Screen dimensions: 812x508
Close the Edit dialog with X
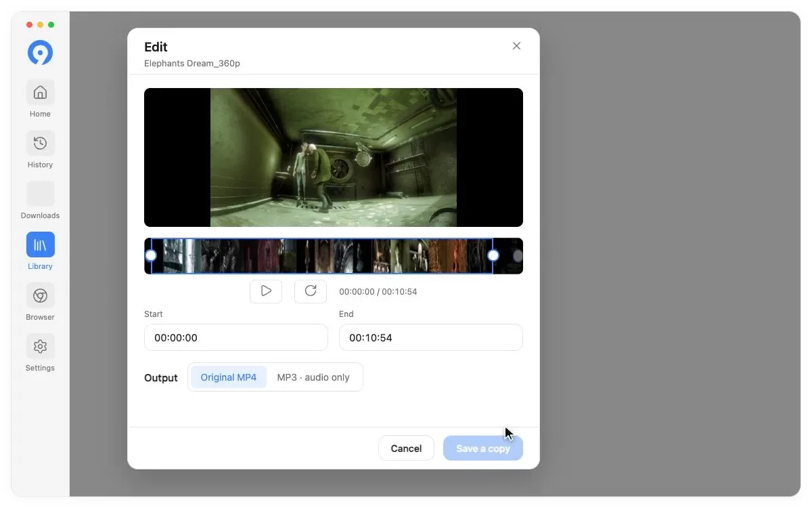tap(516, 46)
